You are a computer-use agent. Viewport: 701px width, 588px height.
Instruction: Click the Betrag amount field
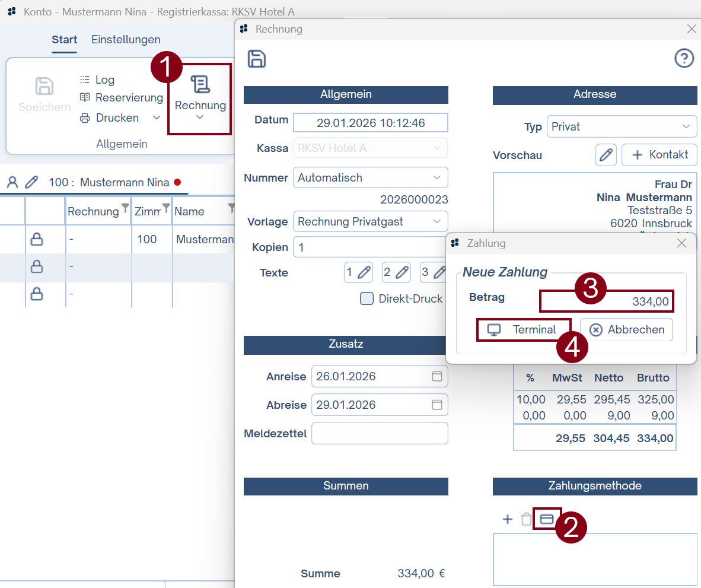pos(607,302)
